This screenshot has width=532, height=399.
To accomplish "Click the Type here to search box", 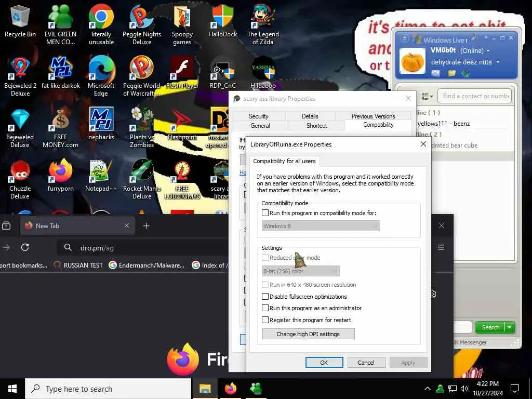I will (108, 389).
